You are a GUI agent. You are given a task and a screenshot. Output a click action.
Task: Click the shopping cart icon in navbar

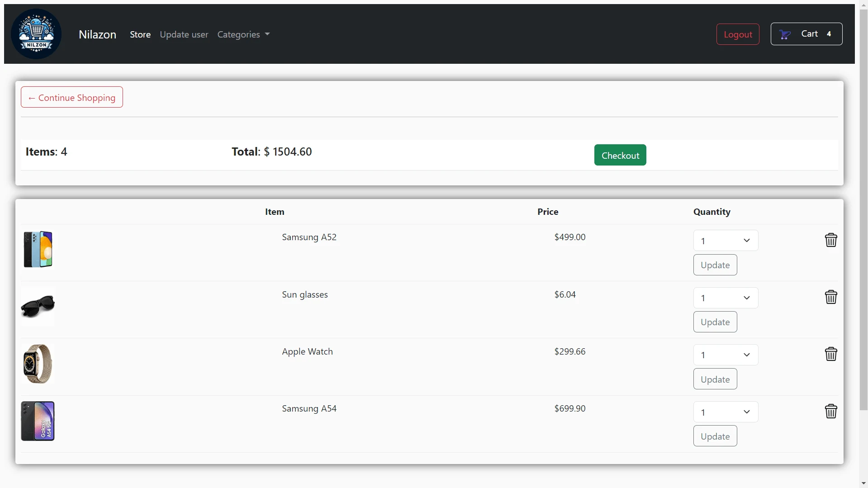click(785, 34)
